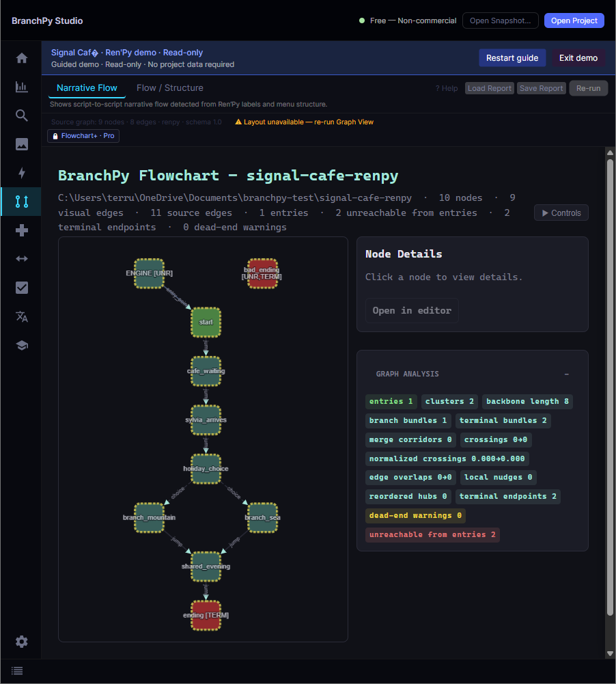The image size is (616, 684).
Task: Open the gear Settings icon
Action: click(x=21, y=642)
